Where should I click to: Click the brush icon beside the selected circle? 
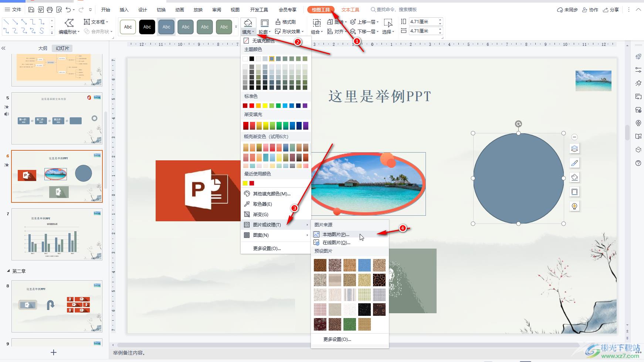click(x=574, y=163)
